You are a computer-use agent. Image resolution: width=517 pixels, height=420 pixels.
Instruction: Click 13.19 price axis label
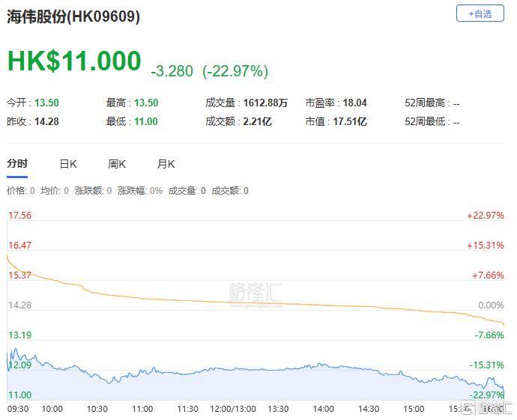click(x=19, y=335)
